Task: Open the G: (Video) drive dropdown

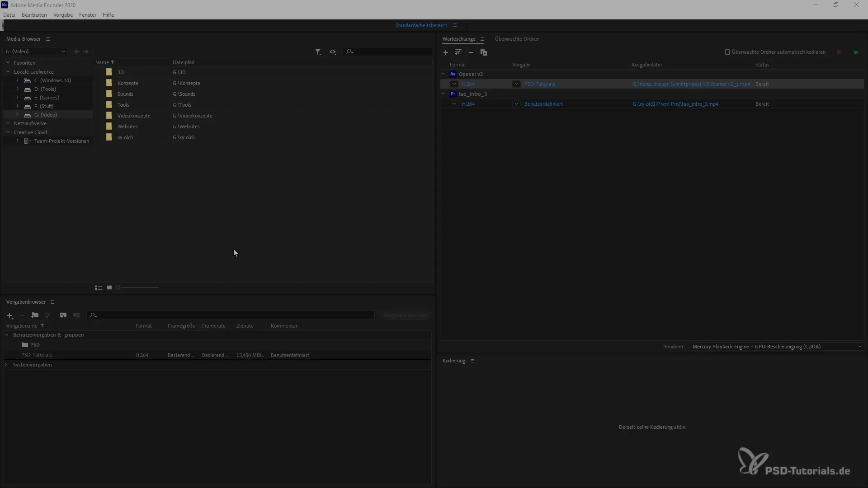Action: click(35, 52)
